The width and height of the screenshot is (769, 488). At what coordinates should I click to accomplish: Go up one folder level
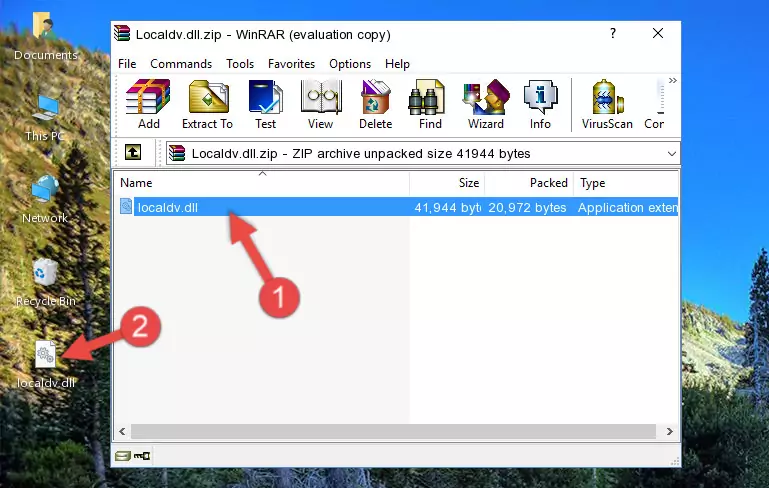click(133, 153)
